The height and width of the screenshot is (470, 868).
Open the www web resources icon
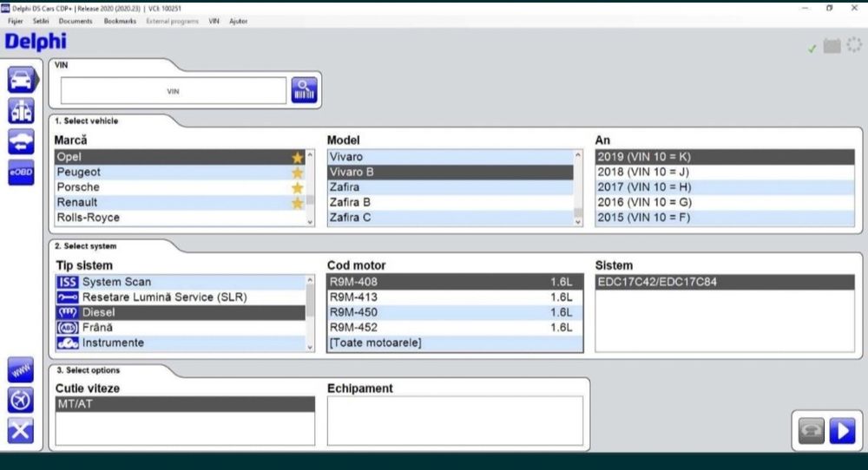tap(21, 370)
